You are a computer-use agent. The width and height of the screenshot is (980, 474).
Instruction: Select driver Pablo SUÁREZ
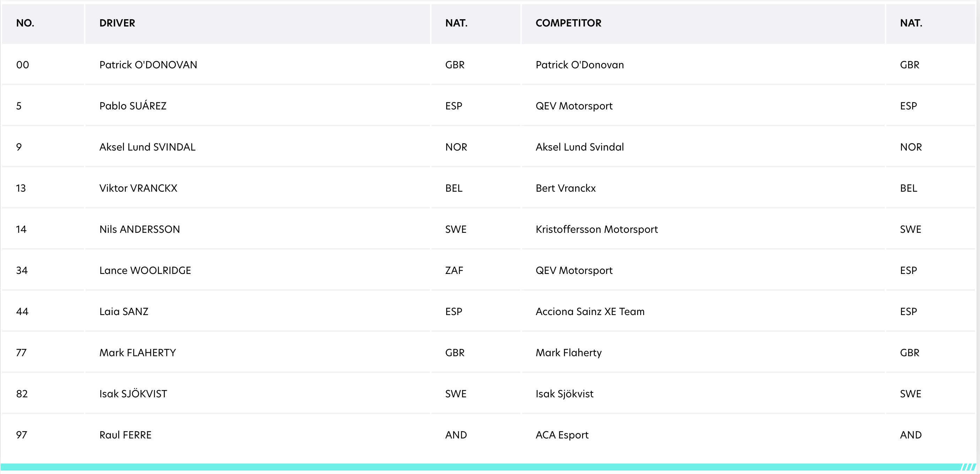(x=133, y=105)
